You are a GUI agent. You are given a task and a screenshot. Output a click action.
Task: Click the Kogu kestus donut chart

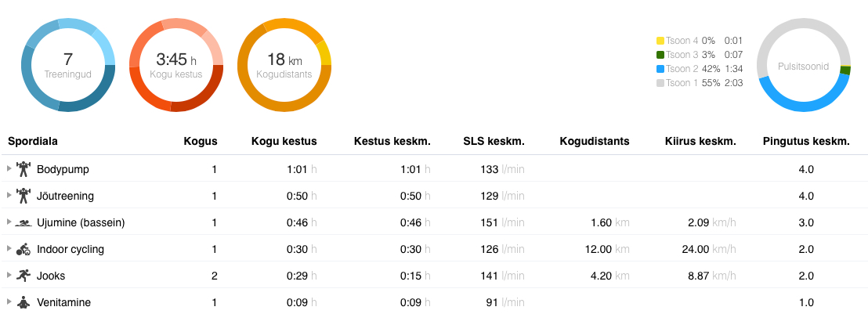tap(176, 64)
